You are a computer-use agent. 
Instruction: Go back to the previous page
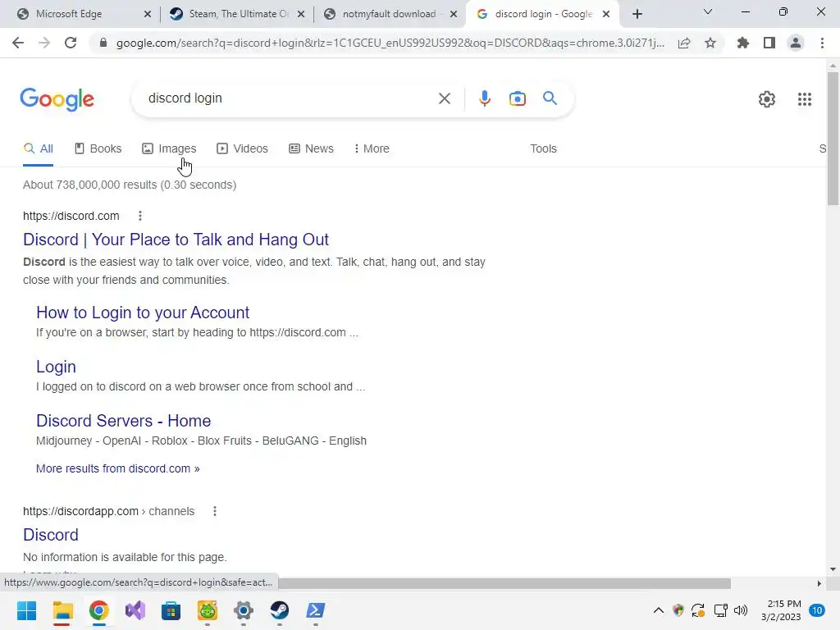[18, 43]
